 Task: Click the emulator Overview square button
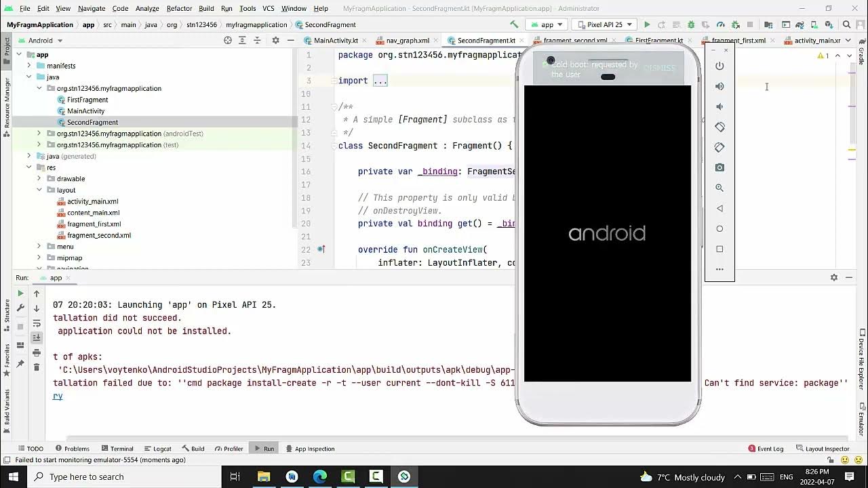click(x=719, y=249)
